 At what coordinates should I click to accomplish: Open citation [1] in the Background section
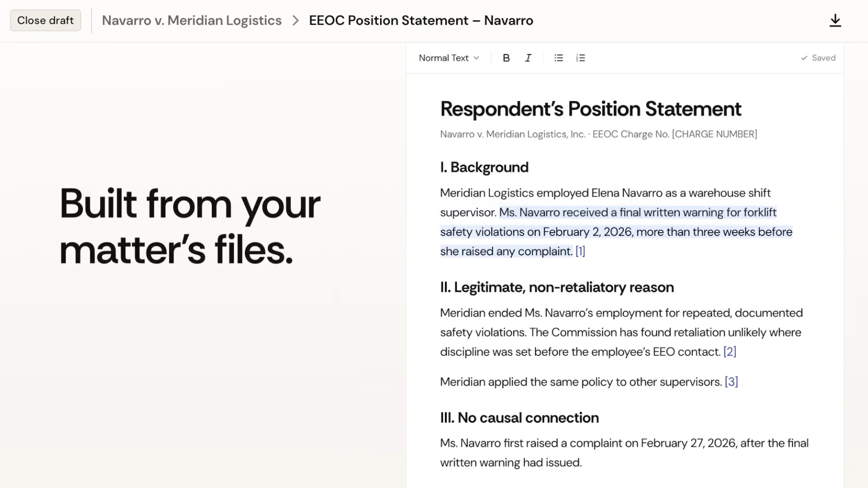pos(580,251)
